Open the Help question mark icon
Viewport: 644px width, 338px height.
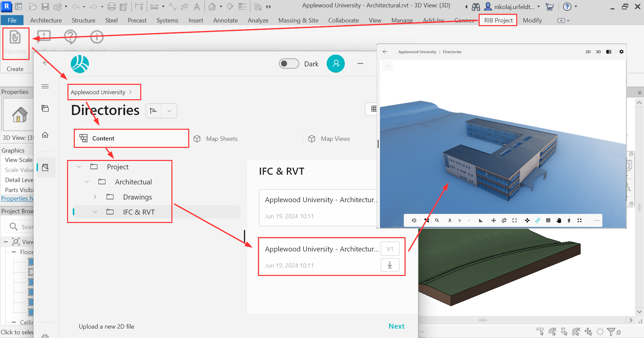pos(70,37)
